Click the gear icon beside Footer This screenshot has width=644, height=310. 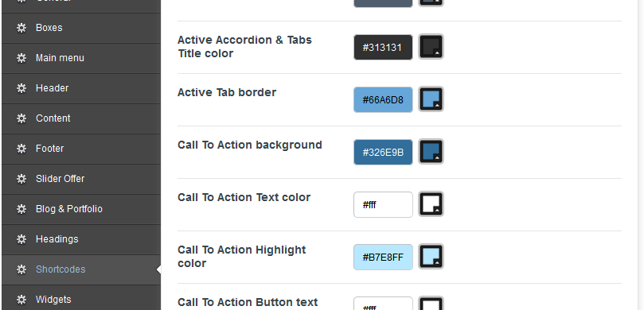21,149
